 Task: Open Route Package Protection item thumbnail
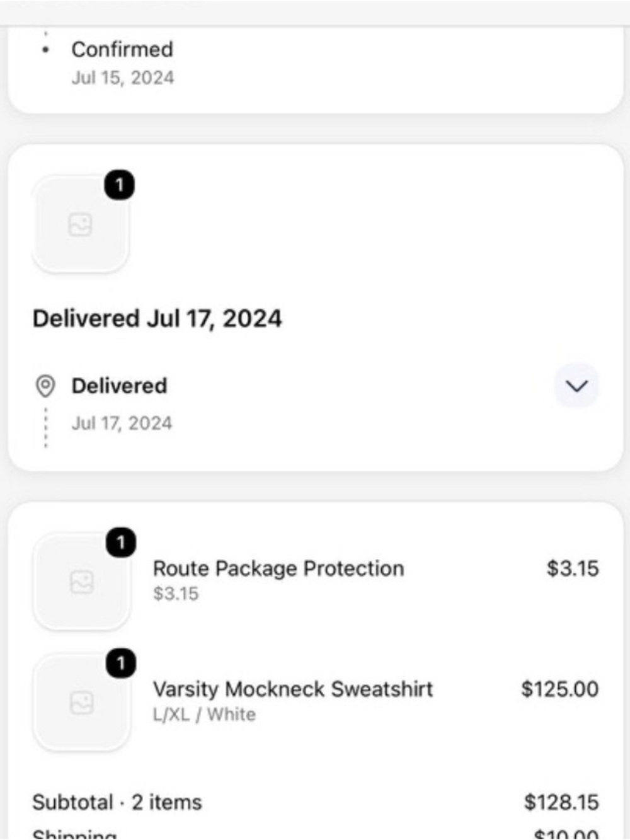81,582
